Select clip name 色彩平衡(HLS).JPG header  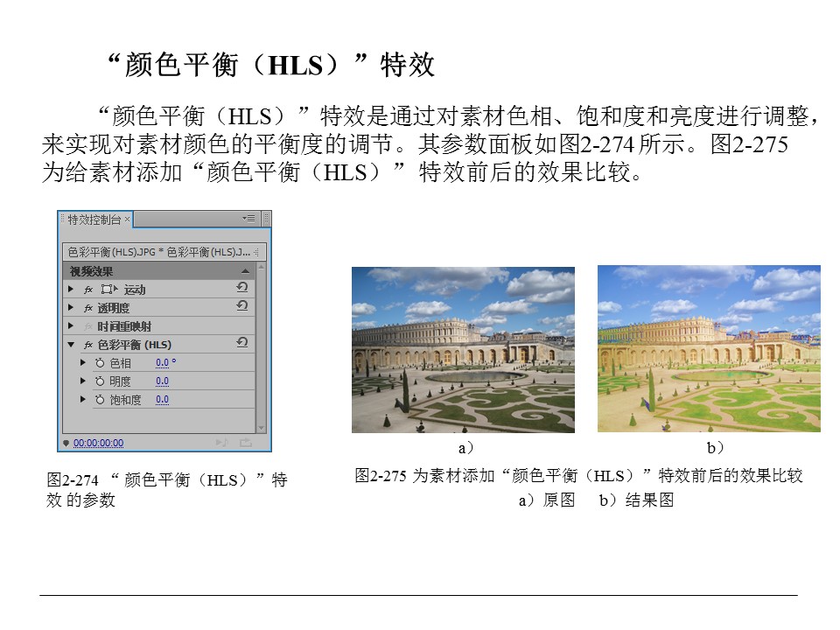pos(111,252)
